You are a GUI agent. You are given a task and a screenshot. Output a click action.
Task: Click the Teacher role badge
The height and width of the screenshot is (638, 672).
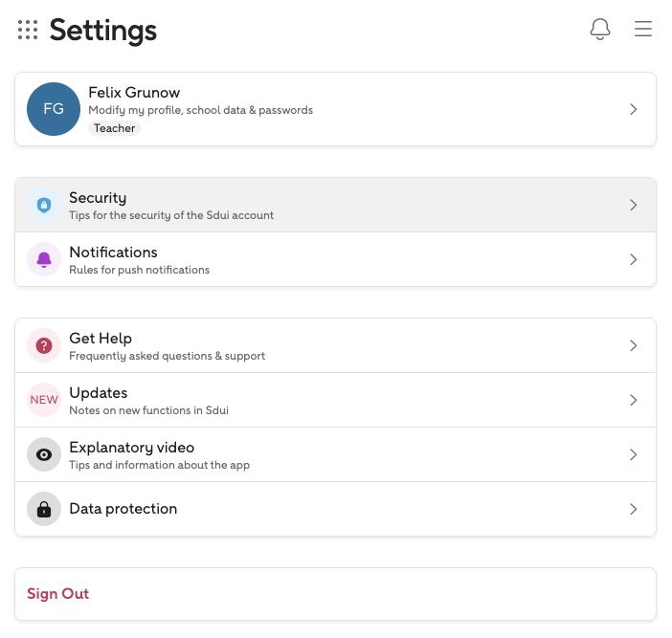pyautogui.click(x=114, y=128)
